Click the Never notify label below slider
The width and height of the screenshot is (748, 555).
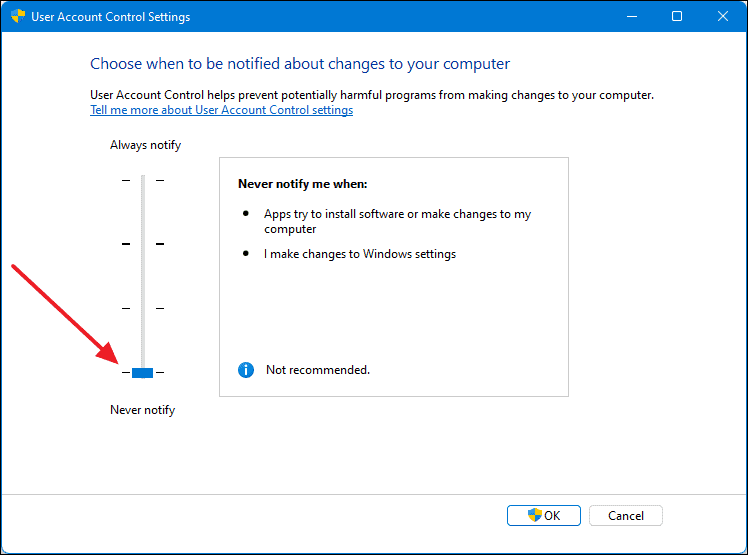143,410
